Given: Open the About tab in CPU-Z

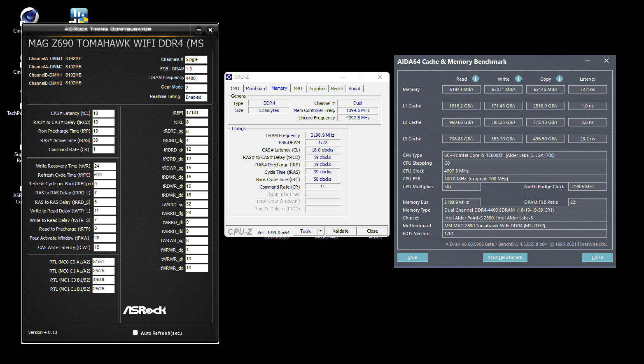Looking at the screenshot, I should pyautogui.click(x=355, y=89).
